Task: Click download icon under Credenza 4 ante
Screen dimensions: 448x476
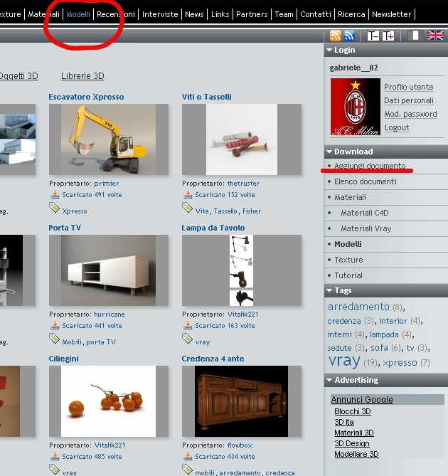Action: point(188,456)
